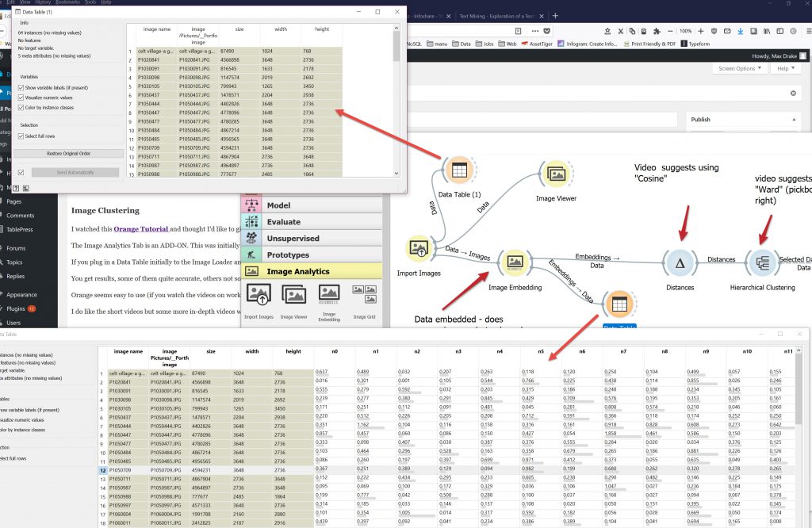Viewport: 812px width, 528px height.
Task: Select the Image Embedding node on canvas
Action: pyautogui.click(x=513, y=262)
